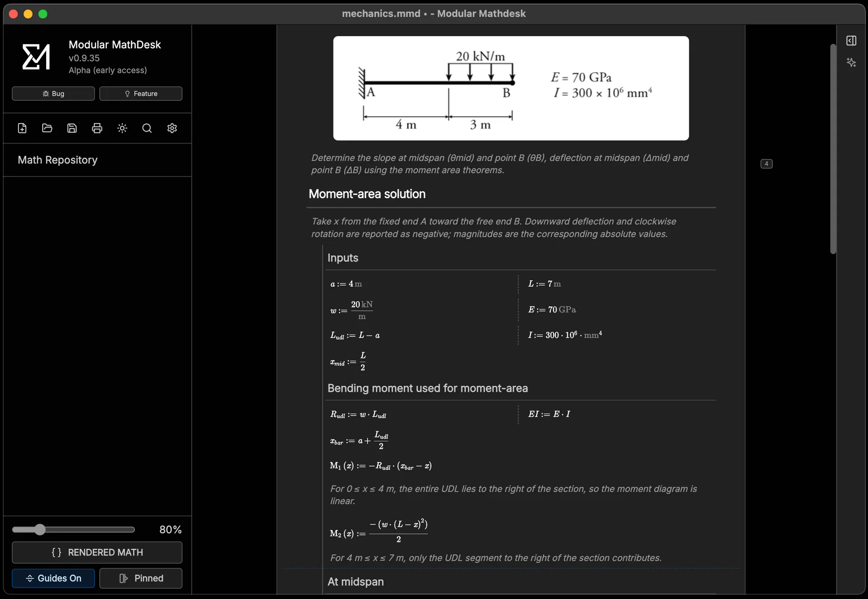
Task: Toggle light theme with the sun icon
Action: (x=122, y=128)
